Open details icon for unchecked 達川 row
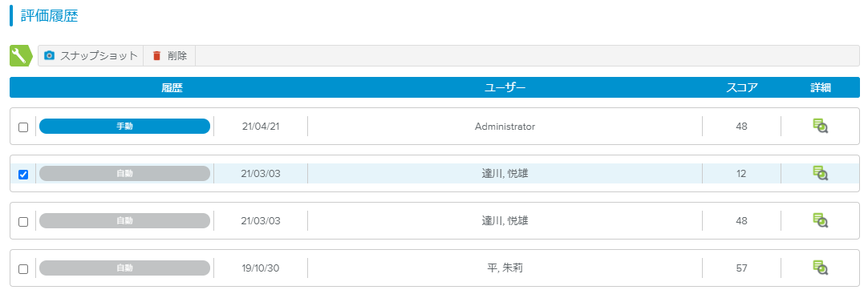The height and width of the screenshot is (294, 868). pos(821,221)
